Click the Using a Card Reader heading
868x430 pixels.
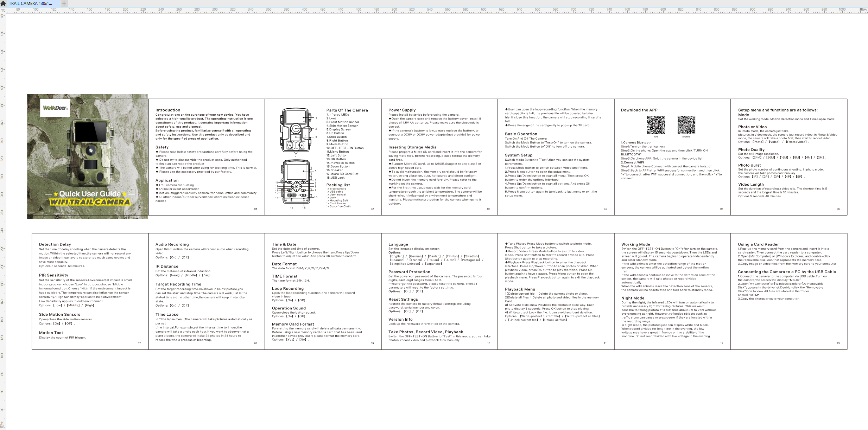758,244
